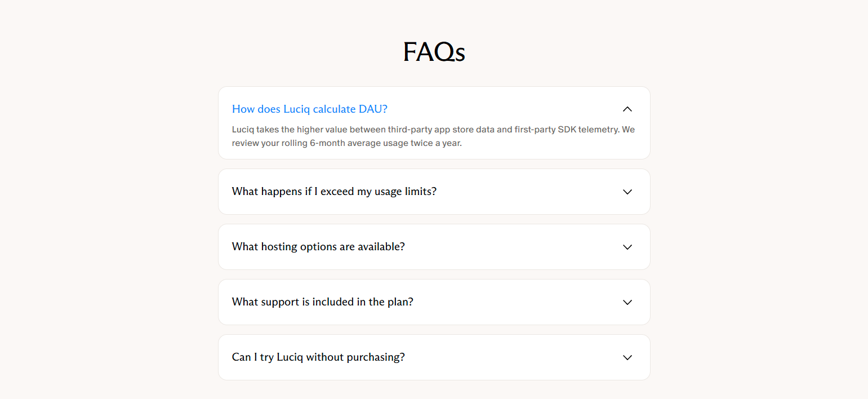This screenshot has height=399, width=868.
Task: Click the DAU answer paragraph text
Action: [x=433, y=136]
